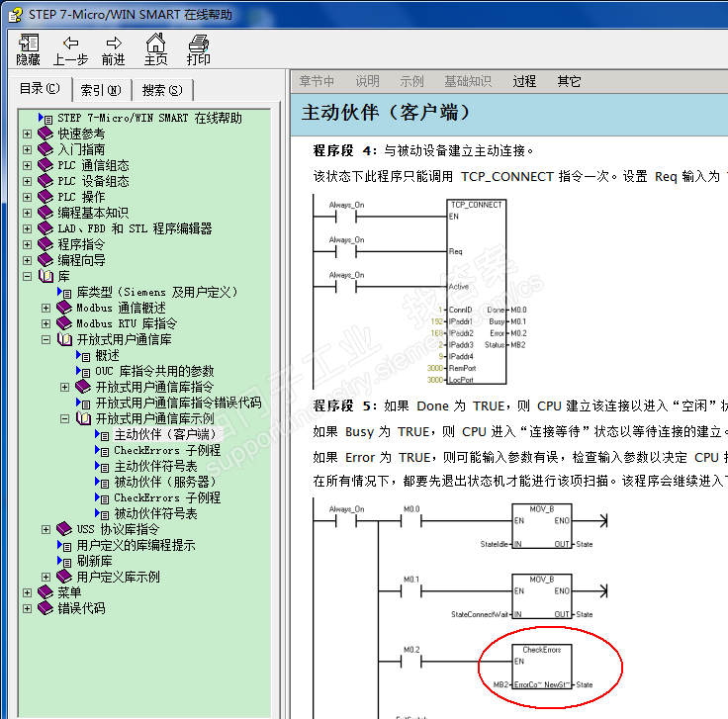728x719 pixels.
Task: Click the 章节中 section tab
Action: [x=317, y=81]
